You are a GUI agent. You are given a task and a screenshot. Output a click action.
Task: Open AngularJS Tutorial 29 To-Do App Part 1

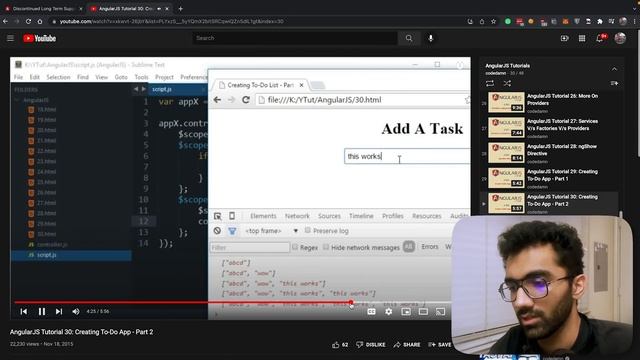[549, 178]
